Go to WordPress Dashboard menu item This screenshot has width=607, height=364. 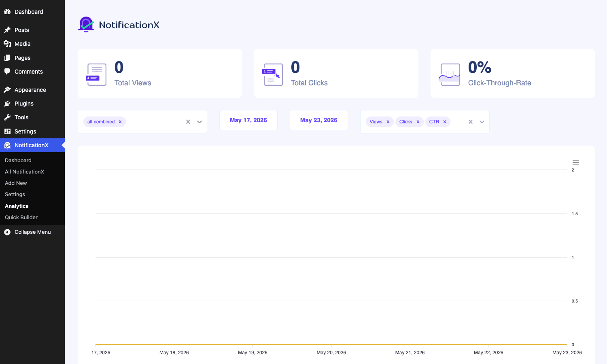point(32,12)
